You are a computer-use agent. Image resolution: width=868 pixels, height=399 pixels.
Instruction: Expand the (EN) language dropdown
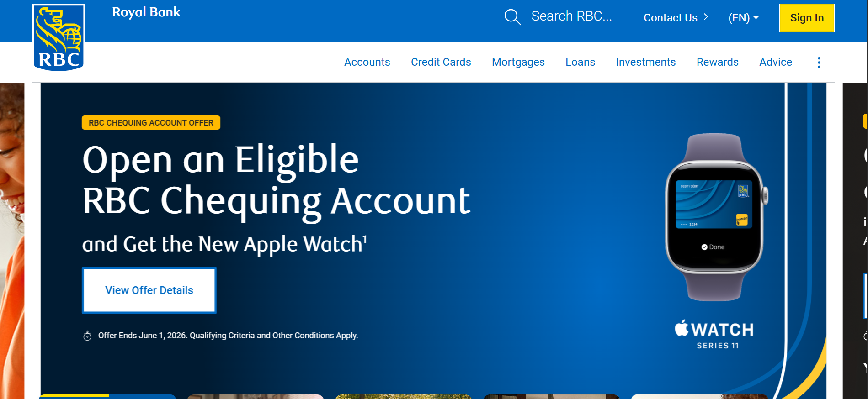tap(743, 18)
